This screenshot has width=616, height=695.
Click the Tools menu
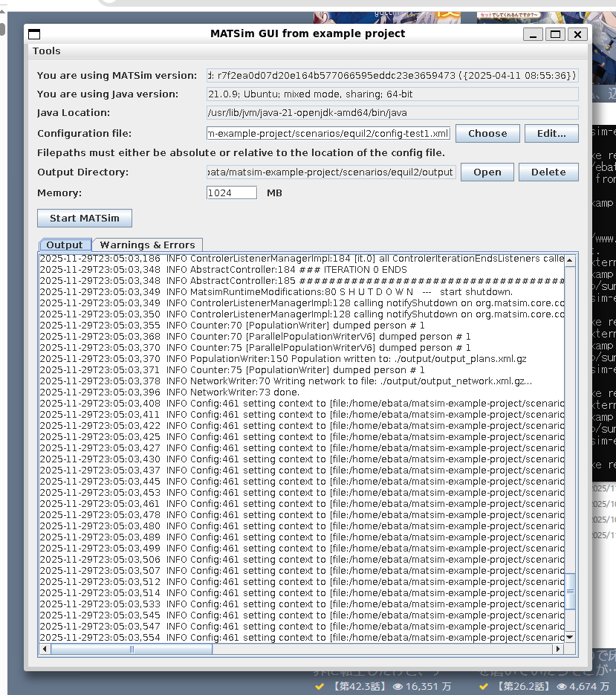[x=47, y=51]
